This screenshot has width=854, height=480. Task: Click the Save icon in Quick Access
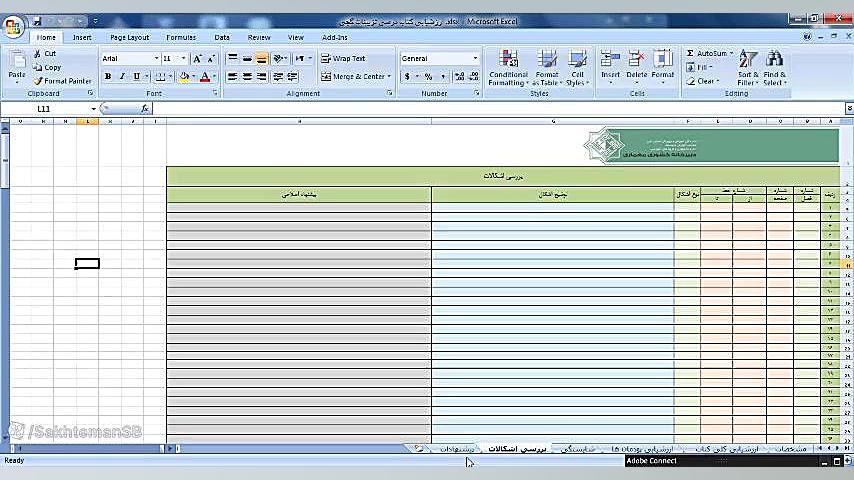point(37,21)
